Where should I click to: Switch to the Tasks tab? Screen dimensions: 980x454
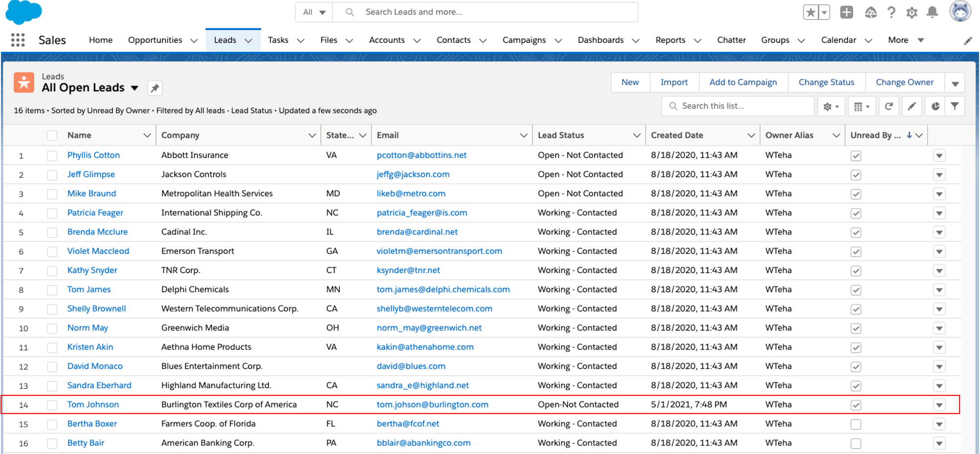pyautogui.click(x=278, y=40)
